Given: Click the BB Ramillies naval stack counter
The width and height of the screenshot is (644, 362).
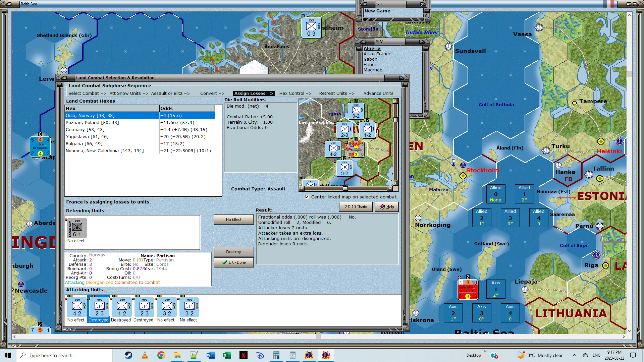Looking at the screenshot, I should [x=40, y=146].
